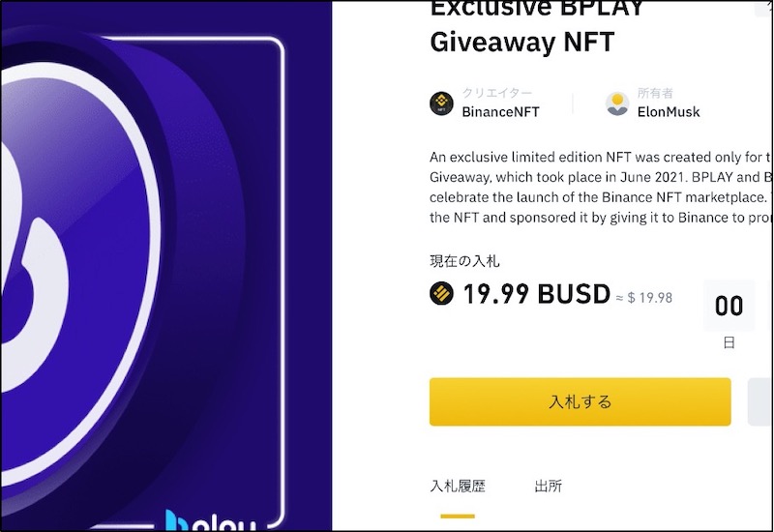Click the ElonMusk owner avatar icon
Screen dimensions: 774x532
click(x=617, y=103)
